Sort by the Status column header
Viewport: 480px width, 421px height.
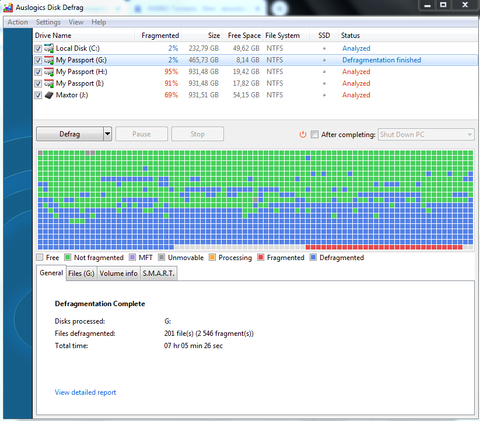[x=408, y=35]
